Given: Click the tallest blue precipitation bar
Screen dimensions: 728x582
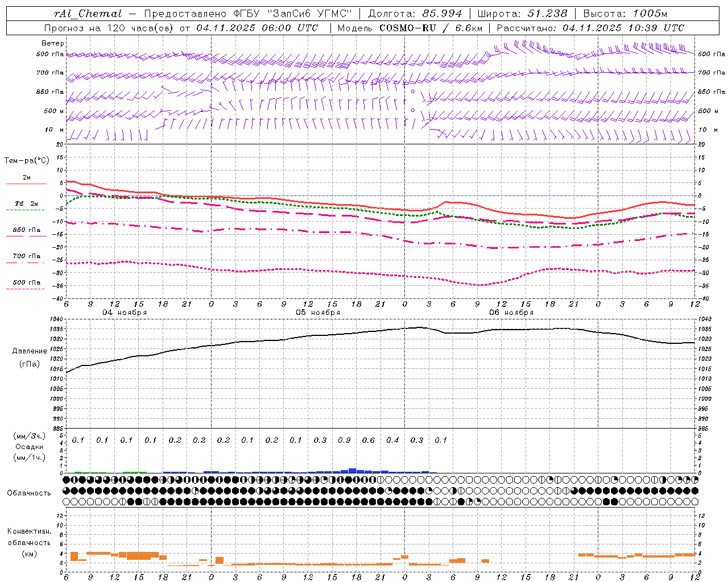Looking at the screenshot, I should pos(352,471).
